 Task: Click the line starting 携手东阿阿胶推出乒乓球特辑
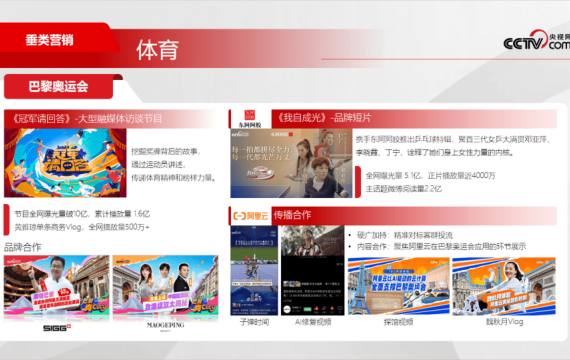tap(454, 139)
